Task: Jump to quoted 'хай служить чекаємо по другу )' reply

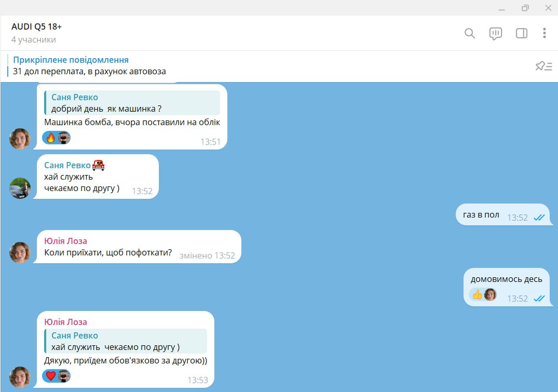Action: point(126,341)
